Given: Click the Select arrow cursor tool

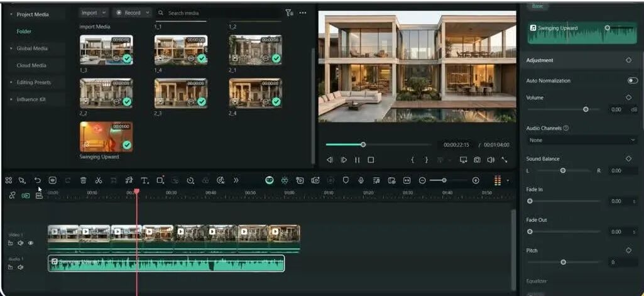Looking at the screenshot, I should point(22,180).
